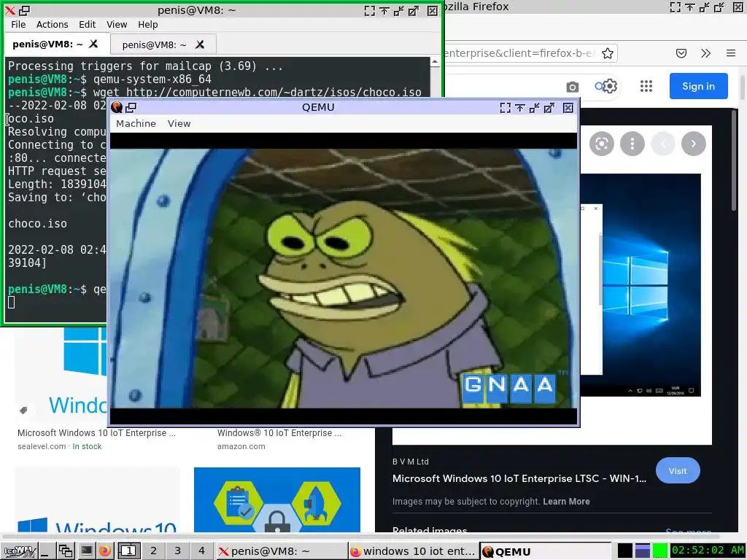The image size is (747, 560).
Task: Toggle Firefox window fullscreen titlebar button
Action: pos(675,7)
